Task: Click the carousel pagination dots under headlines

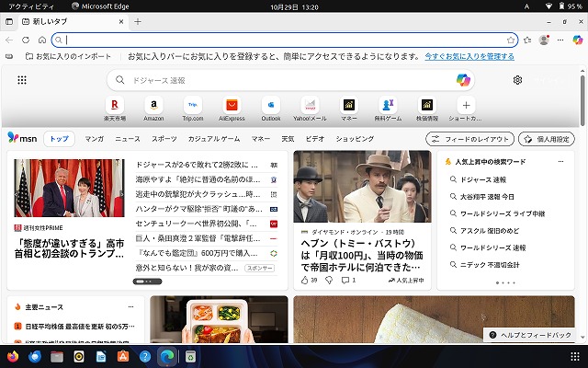Action: 147,281
